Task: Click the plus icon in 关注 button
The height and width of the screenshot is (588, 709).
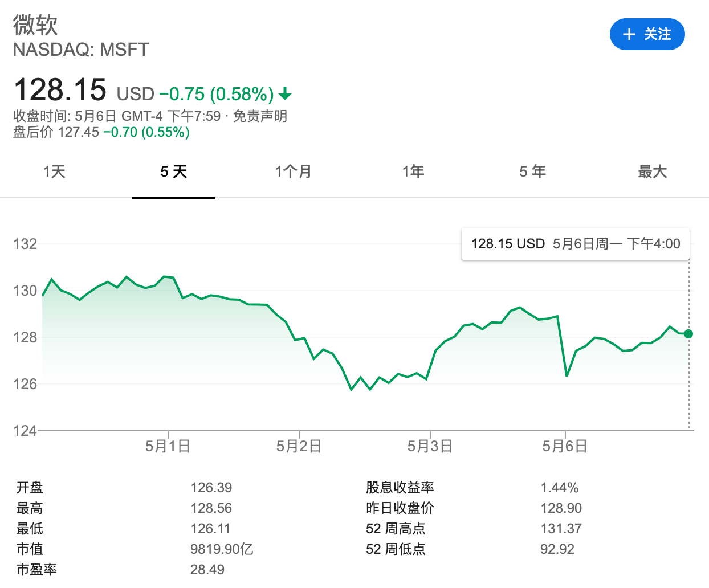Action: 629,34
